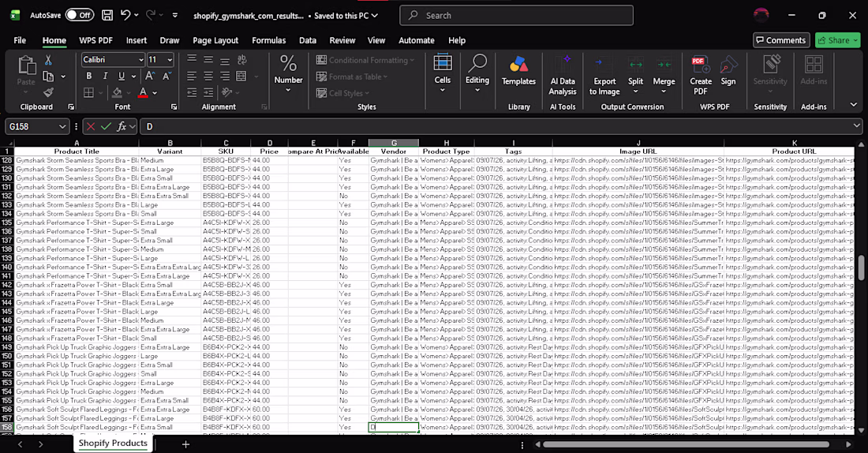
Task: Collapse the ribbon with chevron
Action: click(854, 105)
